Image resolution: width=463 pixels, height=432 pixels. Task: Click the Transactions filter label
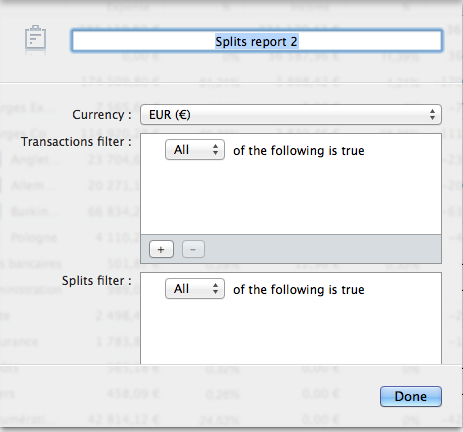click(76, 142)
